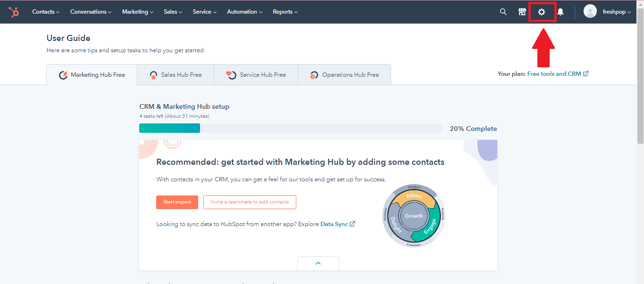Click the CRM & Marketing Hub setup title
Image resolution: width=644 pixels, height=284 pixels.
184,107
